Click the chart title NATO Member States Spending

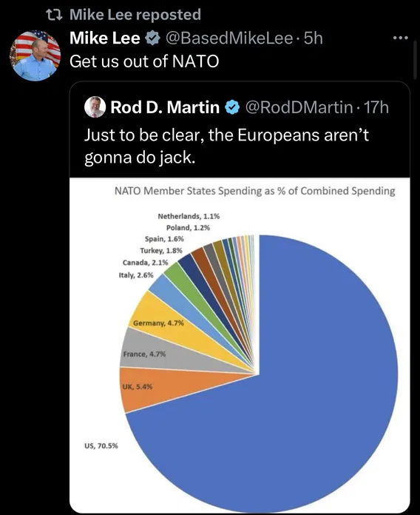[254, 191]
